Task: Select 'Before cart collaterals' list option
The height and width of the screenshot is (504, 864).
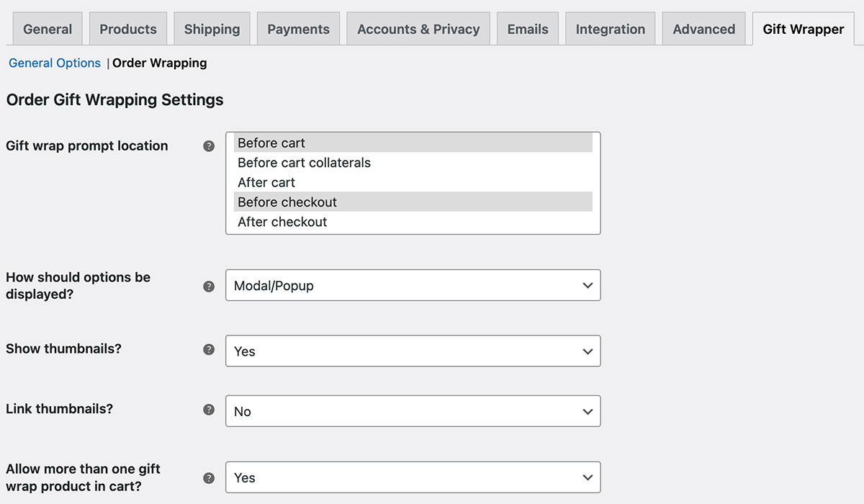Action: coord(304,163)
